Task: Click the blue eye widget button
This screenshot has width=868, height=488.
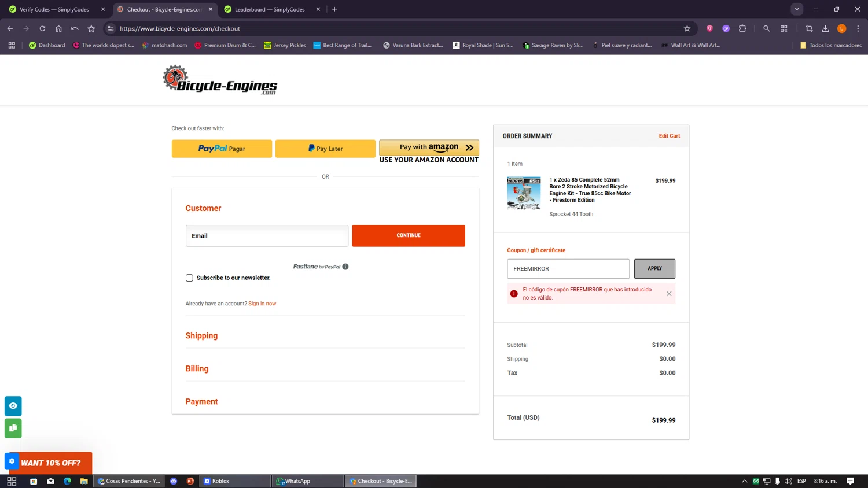Action: pos(13,406)
